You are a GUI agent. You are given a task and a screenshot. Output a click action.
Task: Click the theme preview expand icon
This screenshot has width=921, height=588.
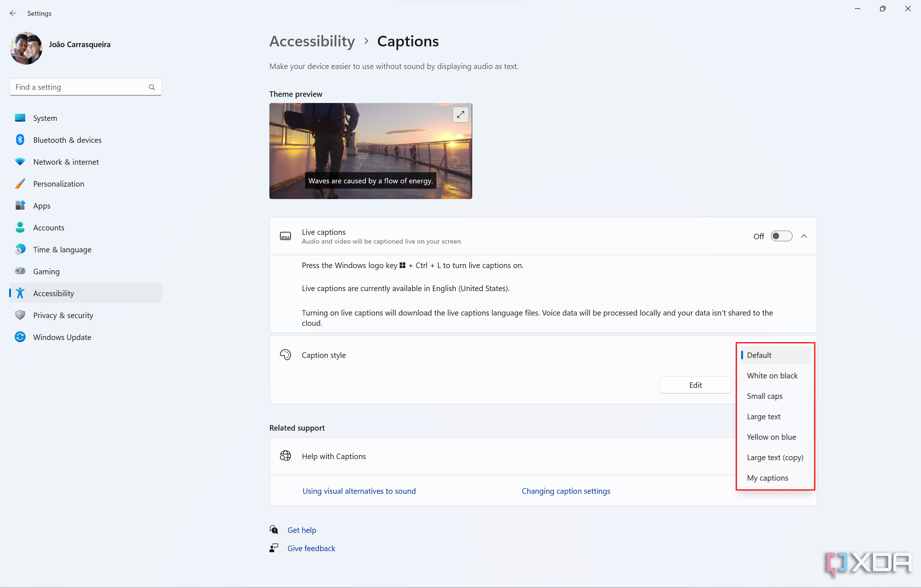[460, 115]
